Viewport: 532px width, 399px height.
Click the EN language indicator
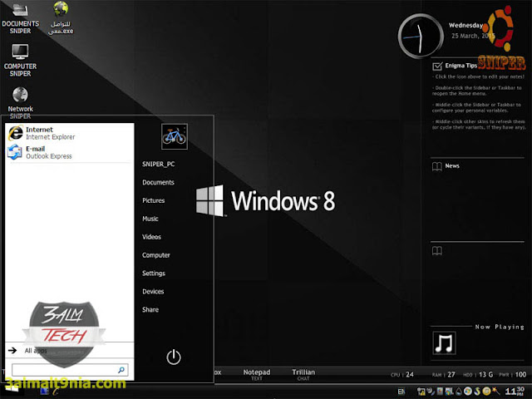(401, 392)
